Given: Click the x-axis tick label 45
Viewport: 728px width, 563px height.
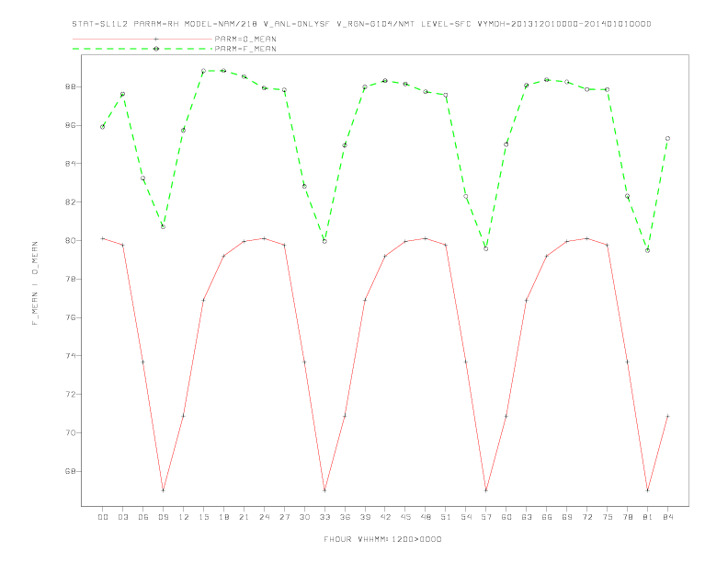Looking at the screenshot, I should click(405, 517).
